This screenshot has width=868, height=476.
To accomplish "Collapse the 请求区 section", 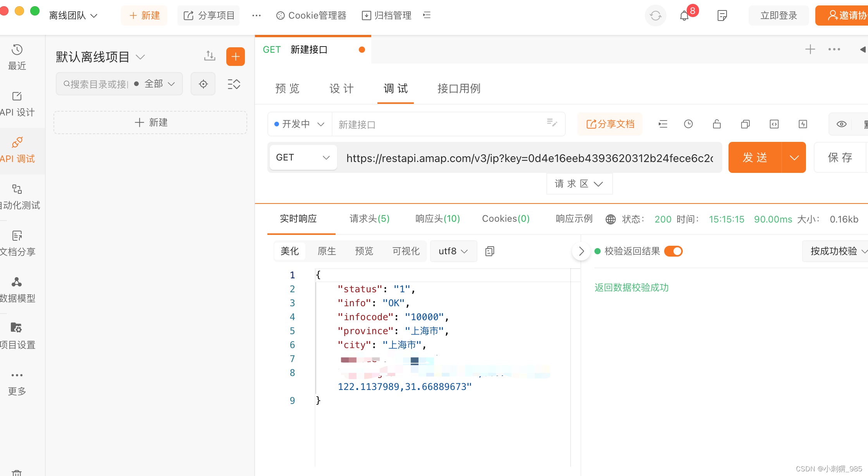I will [x=579, y=183].
